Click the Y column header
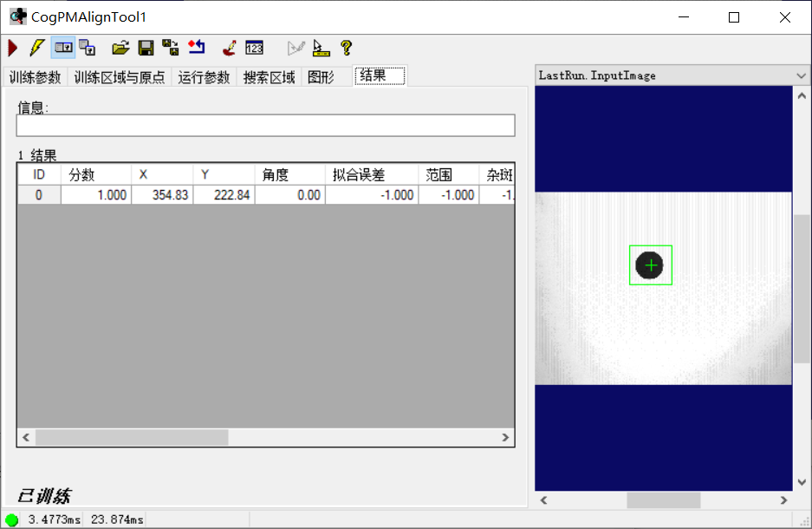Screen dimensions: 812x529 point(224,174)
